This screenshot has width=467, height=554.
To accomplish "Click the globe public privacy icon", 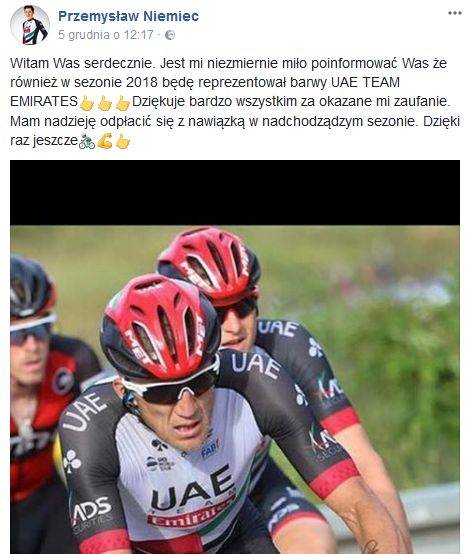I will [x=170, y=35].
